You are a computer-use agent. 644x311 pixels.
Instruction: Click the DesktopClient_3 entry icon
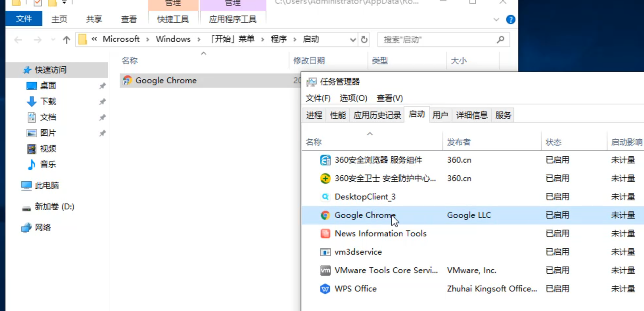point(325,197)
